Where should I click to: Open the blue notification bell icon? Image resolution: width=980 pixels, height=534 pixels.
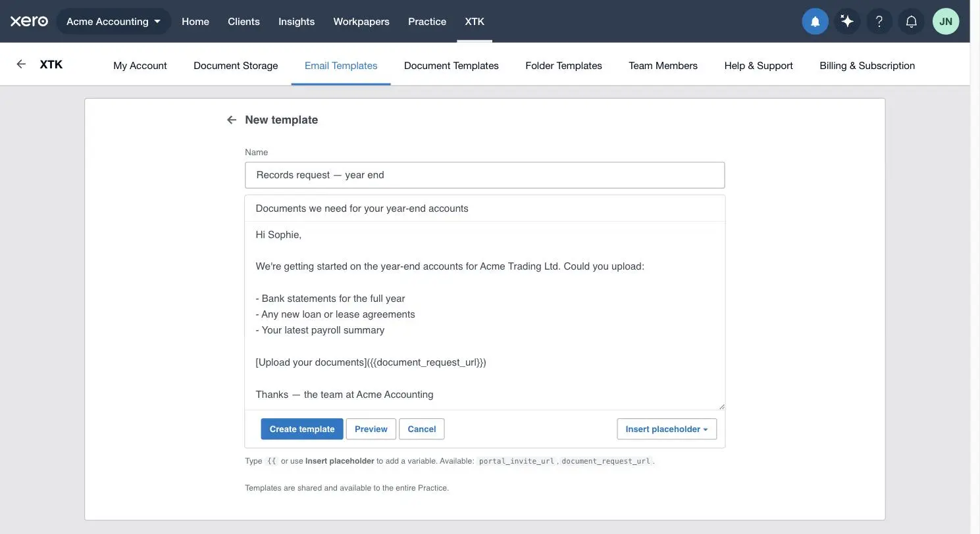click(x=815, y=22)
